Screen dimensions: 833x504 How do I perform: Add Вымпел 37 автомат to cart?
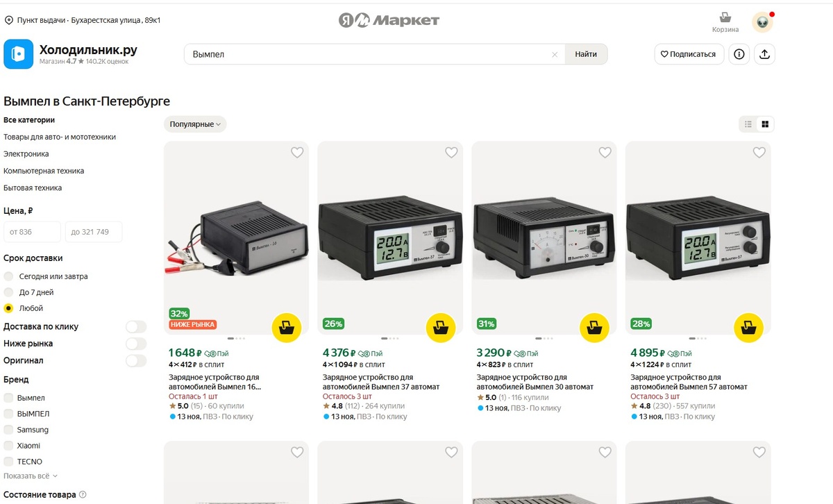click(440, 328)
